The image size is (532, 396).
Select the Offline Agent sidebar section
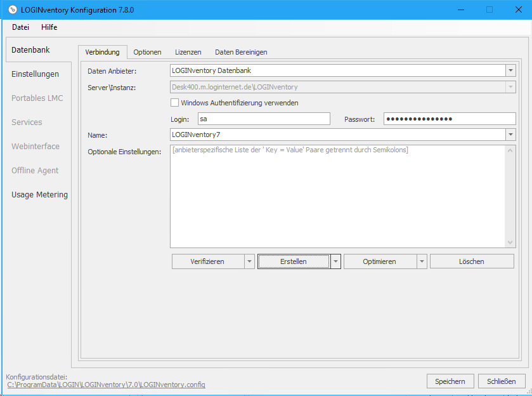pyautogui.click(x=35, y=171)
